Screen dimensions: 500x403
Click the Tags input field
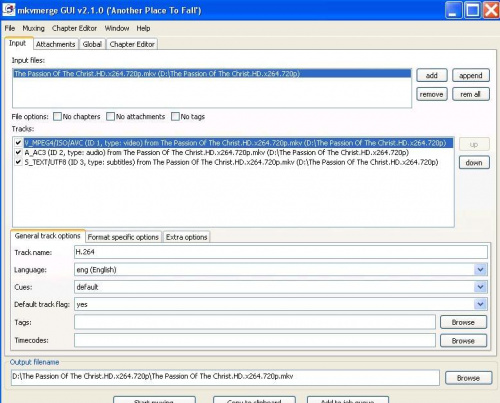coord(255,322)
